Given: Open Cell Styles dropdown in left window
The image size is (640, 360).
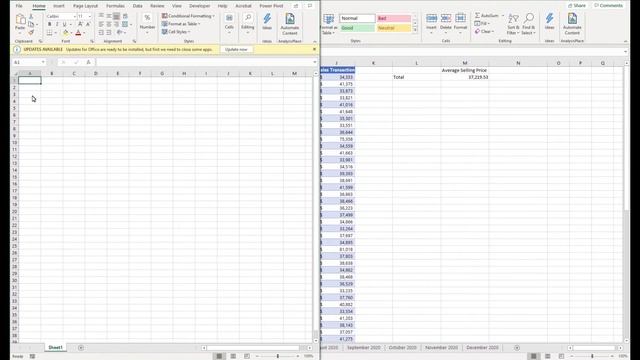Looking at the screenshot, I should [x=176, y=32].
